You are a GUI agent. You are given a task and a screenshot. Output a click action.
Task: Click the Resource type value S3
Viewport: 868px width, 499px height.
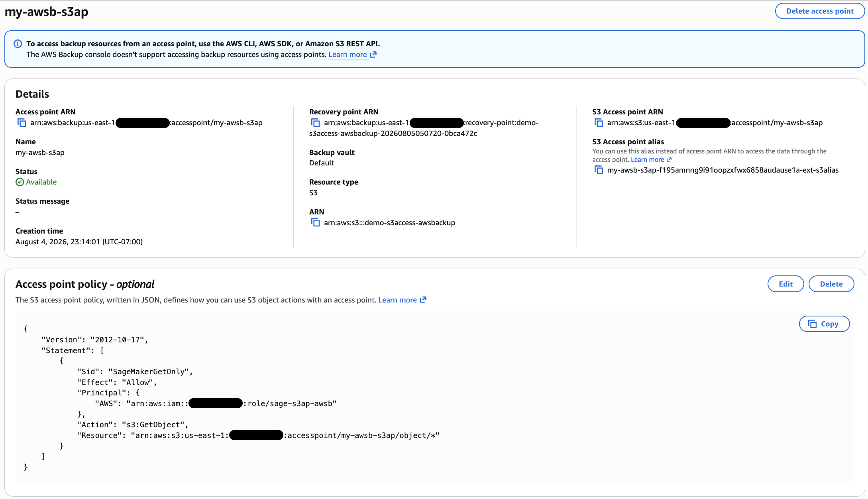[313, 193]
